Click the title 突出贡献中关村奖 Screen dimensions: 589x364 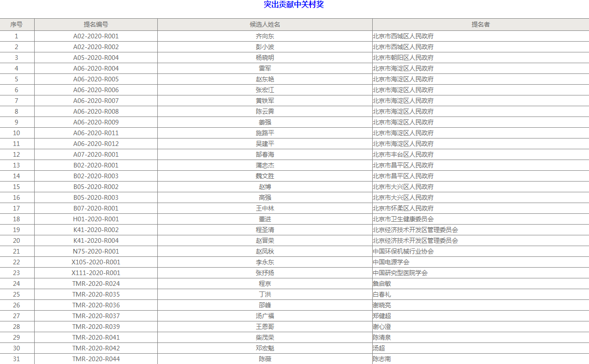[x=294, y=5]
